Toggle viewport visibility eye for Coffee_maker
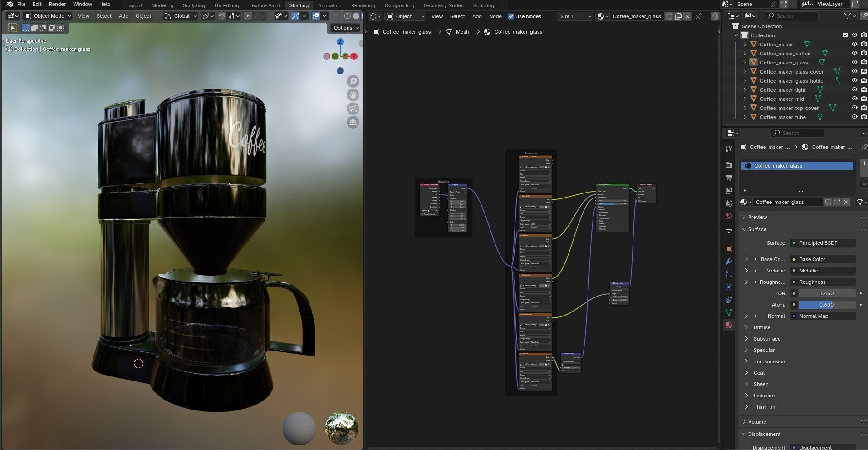The height and width of the screenshot is (450, 868). pyautogui.click(x=854, y=44)
